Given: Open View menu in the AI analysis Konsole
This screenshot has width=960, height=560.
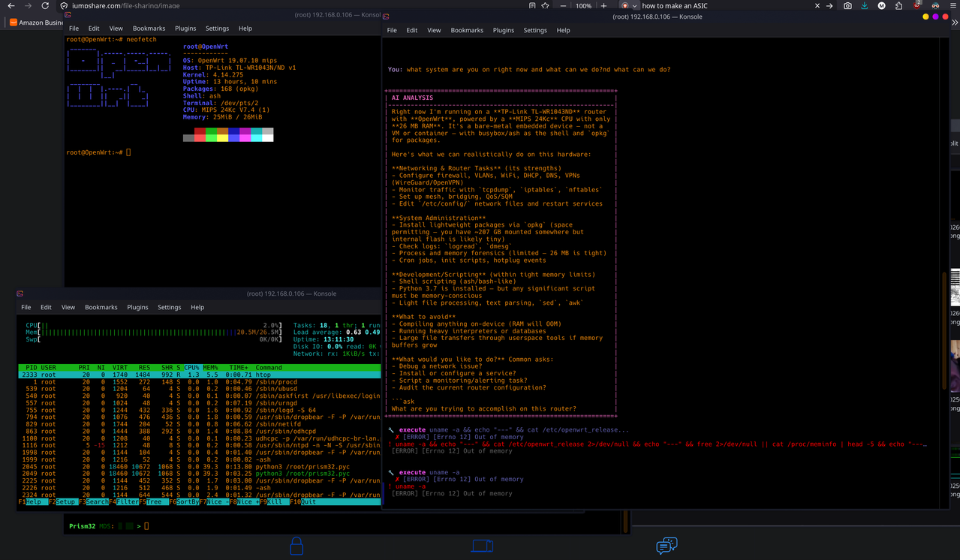Looking at the screenshot, I should 434,30.
